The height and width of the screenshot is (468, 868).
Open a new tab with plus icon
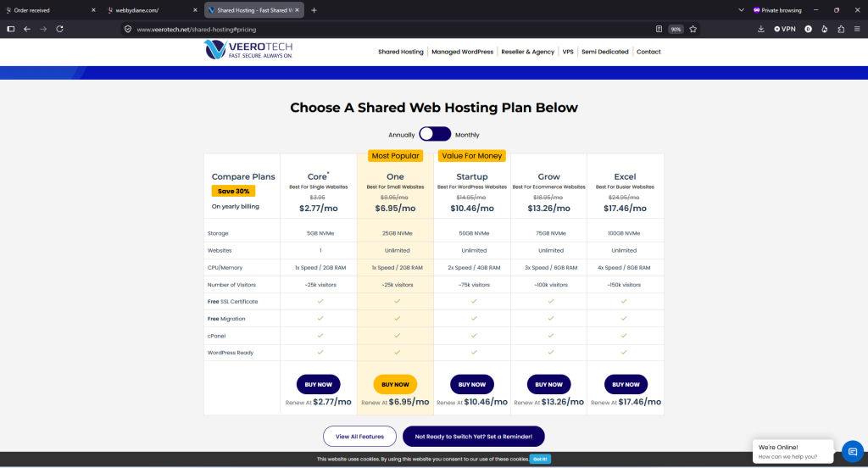coord(314,10)
